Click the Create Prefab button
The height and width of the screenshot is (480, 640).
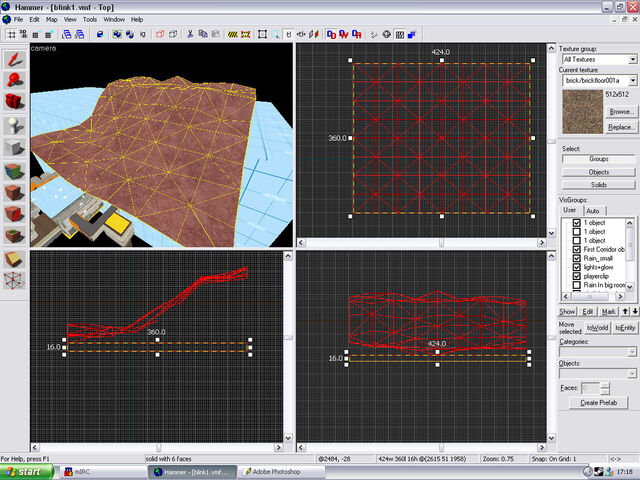598,403
